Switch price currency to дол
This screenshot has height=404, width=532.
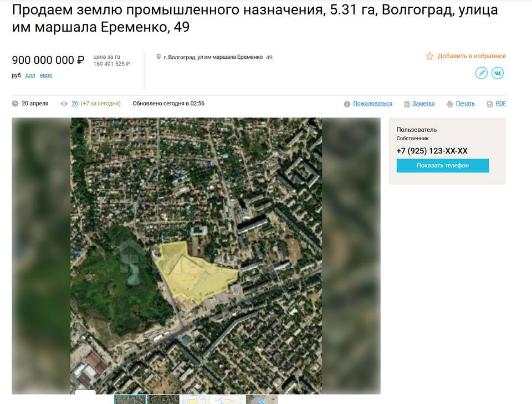point(30,75)
